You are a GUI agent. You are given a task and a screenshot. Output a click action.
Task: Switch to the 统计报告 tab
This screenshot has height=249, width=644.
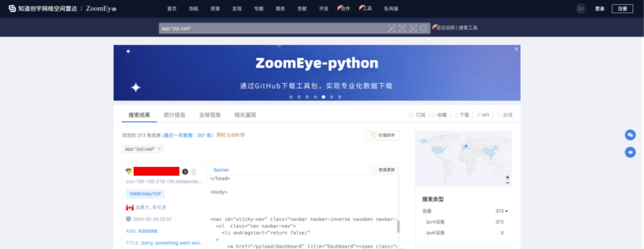click(175, 115)
